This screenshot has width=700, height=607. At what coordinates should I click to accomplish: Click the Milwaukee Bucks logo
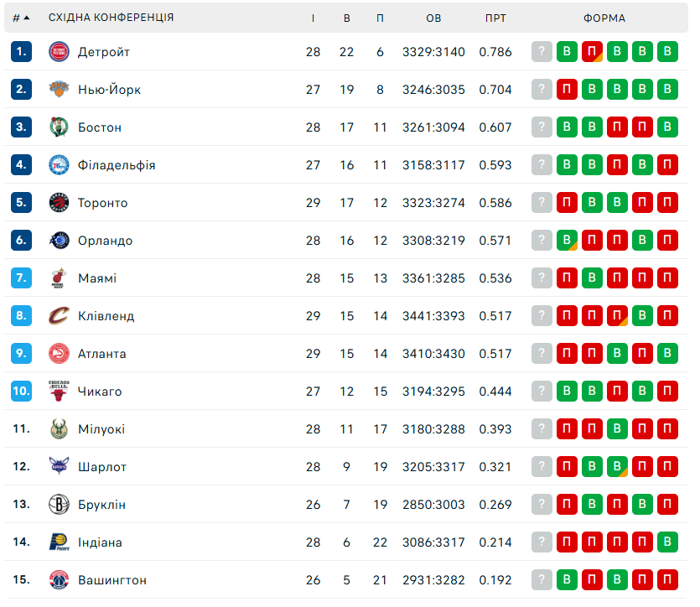59,429
